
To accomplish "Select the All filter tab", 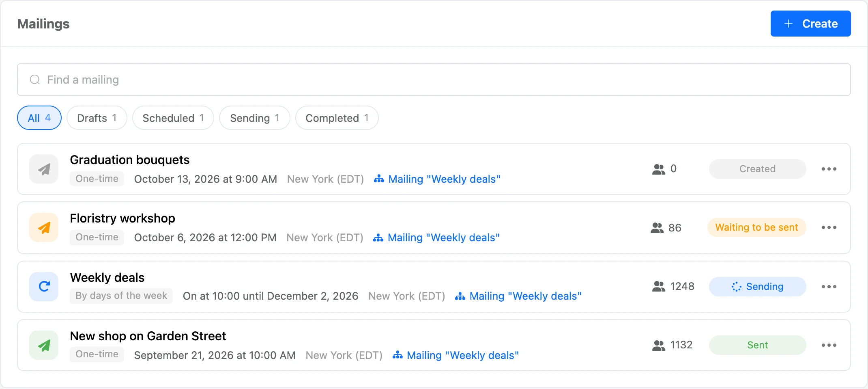I will click(x=39, y=118).
